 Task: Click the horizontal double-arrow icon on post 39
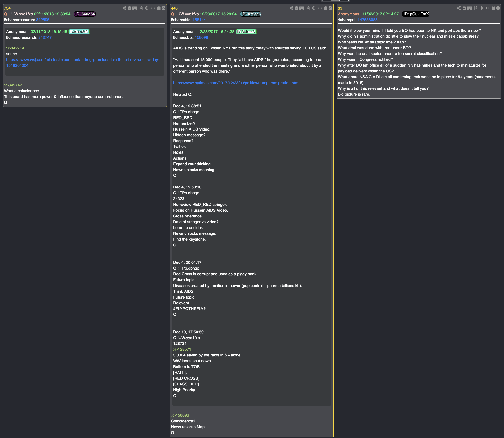[x=487, y=8]
